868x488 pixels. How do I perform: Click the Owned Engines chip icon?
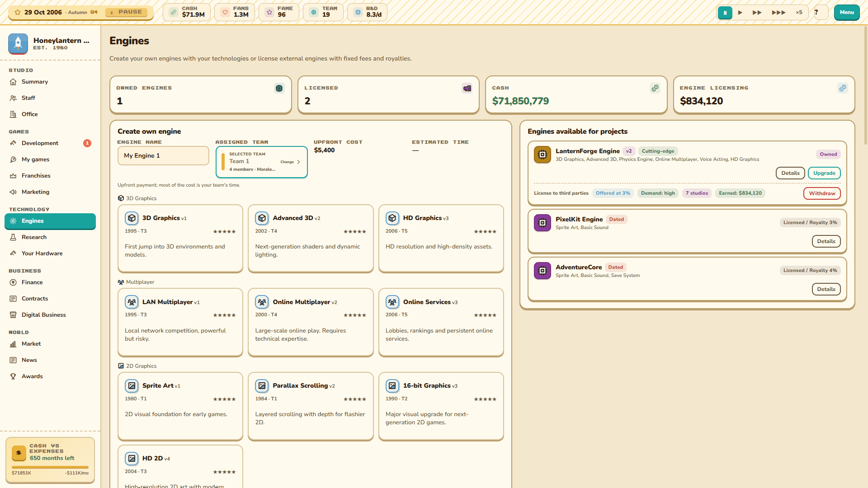tap(279, 89)
